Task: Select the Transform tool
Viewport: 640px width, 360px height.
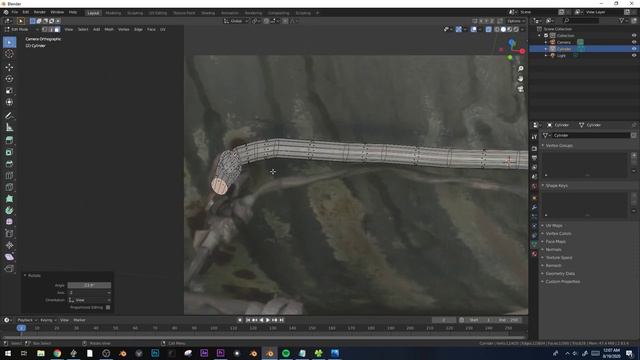Action: [9, 102]
